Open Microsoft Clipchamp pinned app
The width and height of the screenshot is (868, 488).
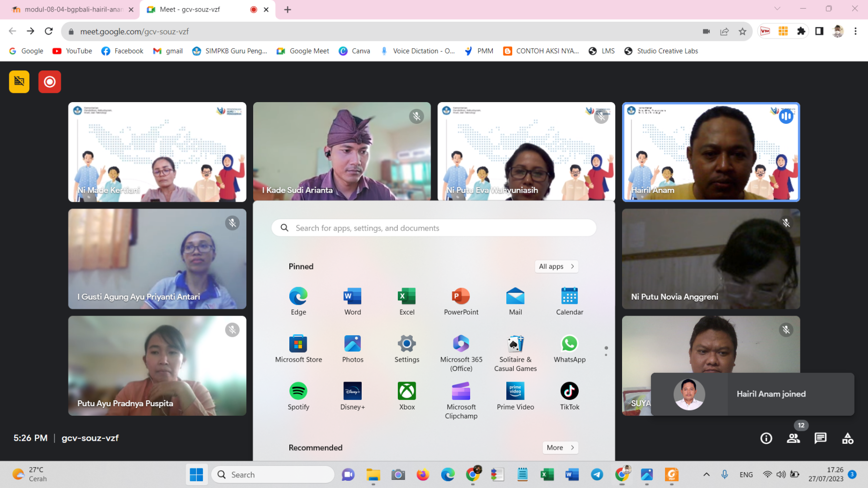461,400
